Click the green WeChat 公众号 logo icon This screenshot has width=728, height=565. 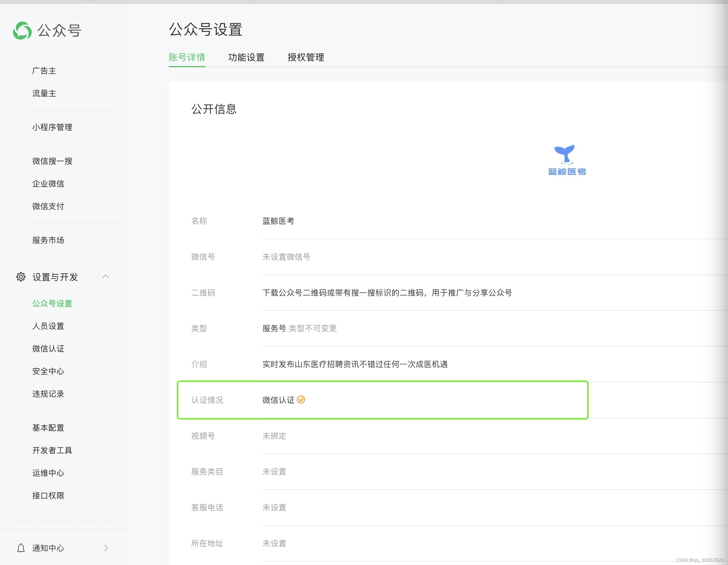tap(22, 31)
